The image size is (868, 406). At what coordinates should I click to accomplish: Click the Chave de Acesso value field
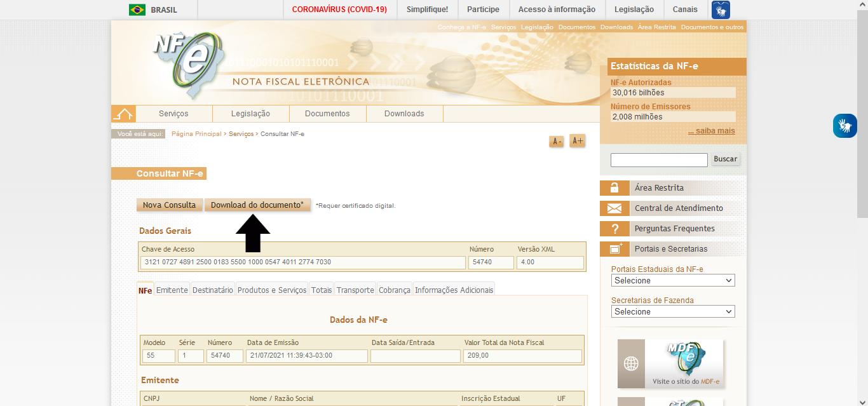303,262
